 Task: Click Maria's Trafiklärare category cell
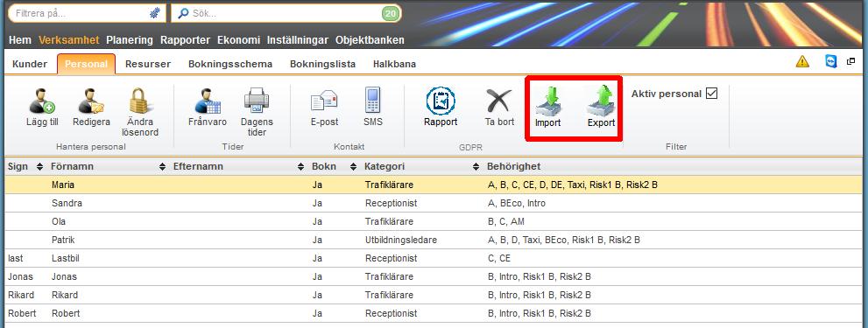pos(389,185)
